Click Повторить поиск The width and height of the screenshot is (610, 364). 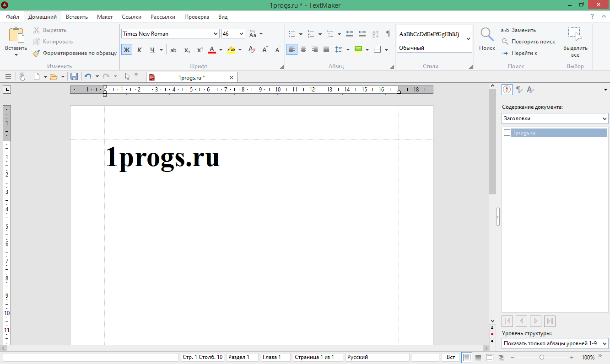528,42
